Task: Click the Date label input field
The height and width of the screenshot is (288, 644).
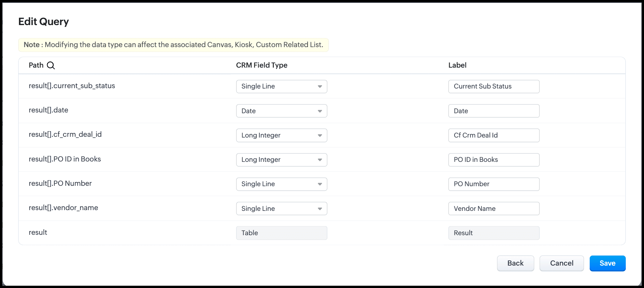Action: pos(494,111)
